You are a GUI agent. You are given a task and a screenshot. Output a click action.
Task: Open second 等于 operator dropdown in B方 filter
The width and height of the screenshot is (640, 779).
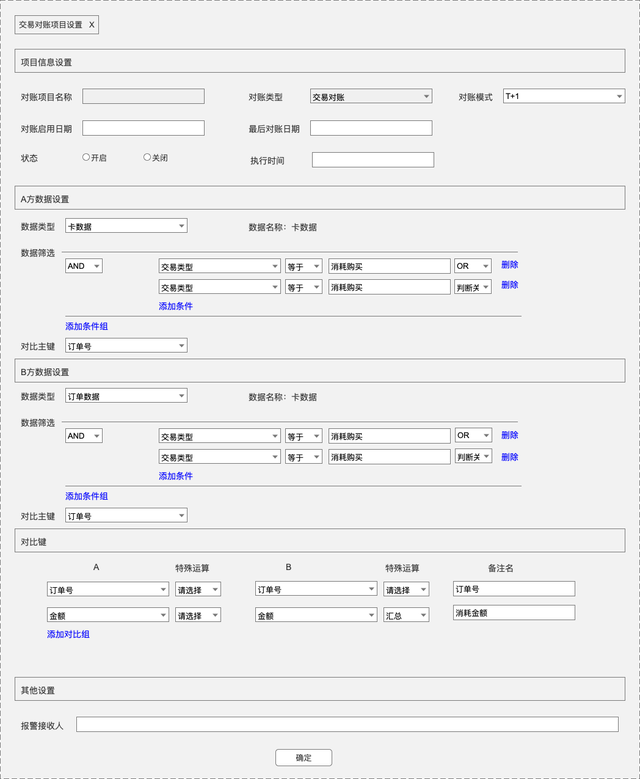(x=304, y=457)
